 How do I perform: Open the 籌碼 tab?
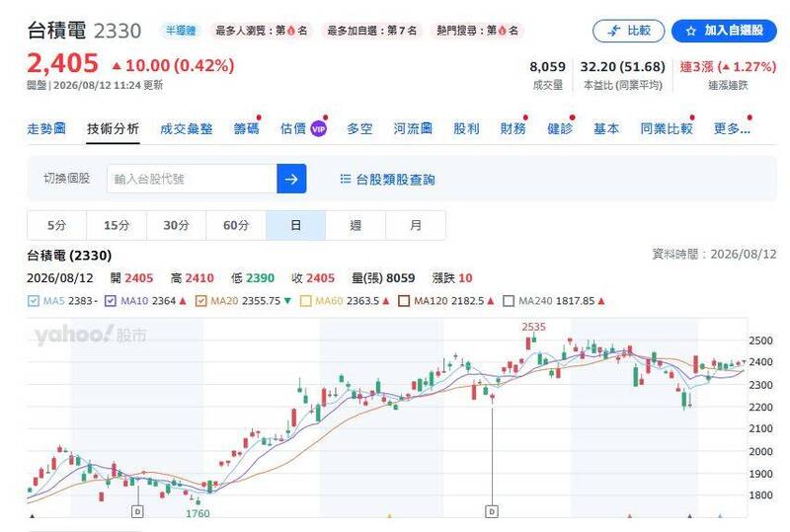coord(246,129)
